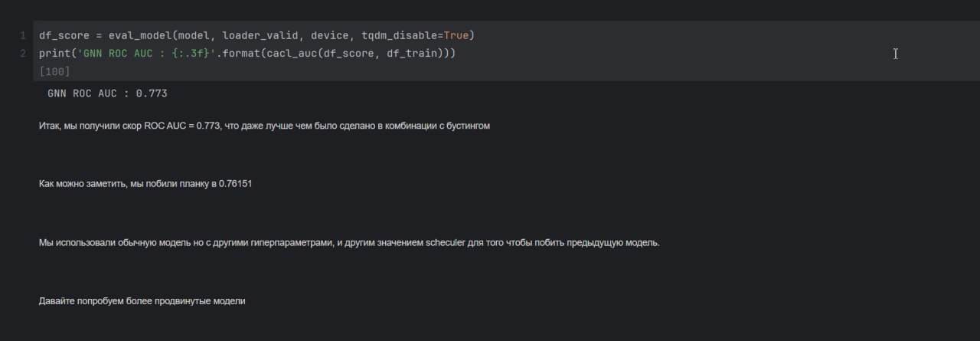Click the paragraph Давайте попробуем более продвинутые модели

click(x=142, y=302)
